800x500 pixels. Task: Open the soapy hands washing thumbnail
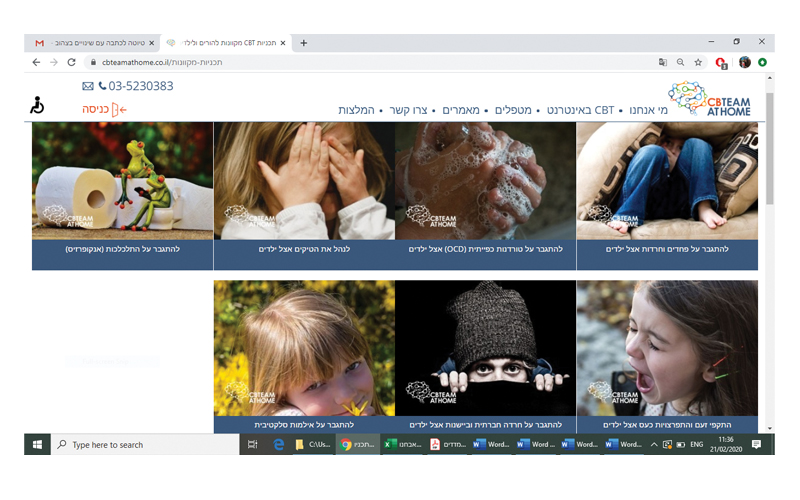pyautogui.click(x=485, y=181)
